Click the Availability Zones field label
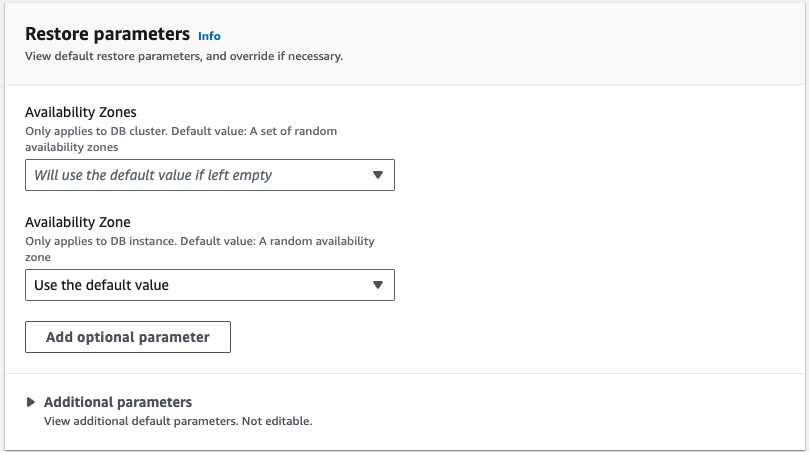Screen dimensions: 809x452 point(81,112)
